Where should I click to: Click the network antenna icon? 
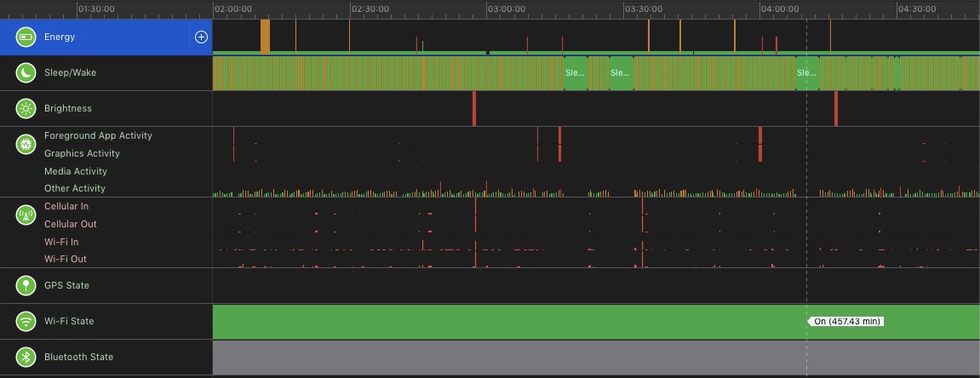(26, 215)
